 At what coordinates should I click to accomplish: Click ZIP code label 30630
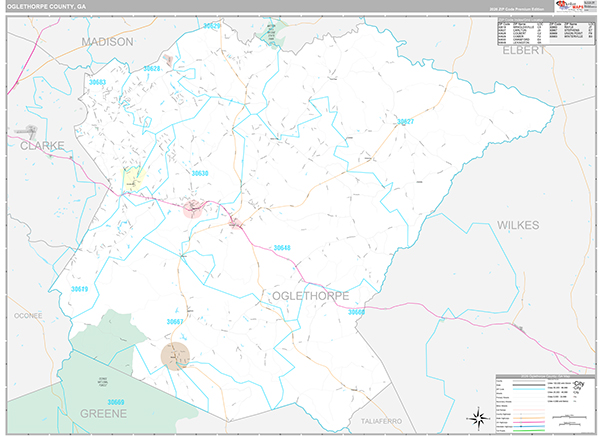(x=200, y=173)
